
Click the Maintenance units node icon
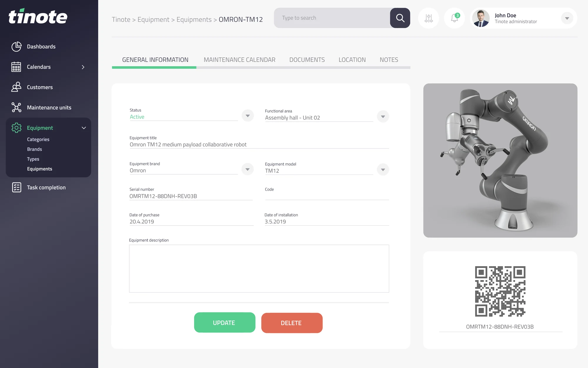(x=16, y=107)
